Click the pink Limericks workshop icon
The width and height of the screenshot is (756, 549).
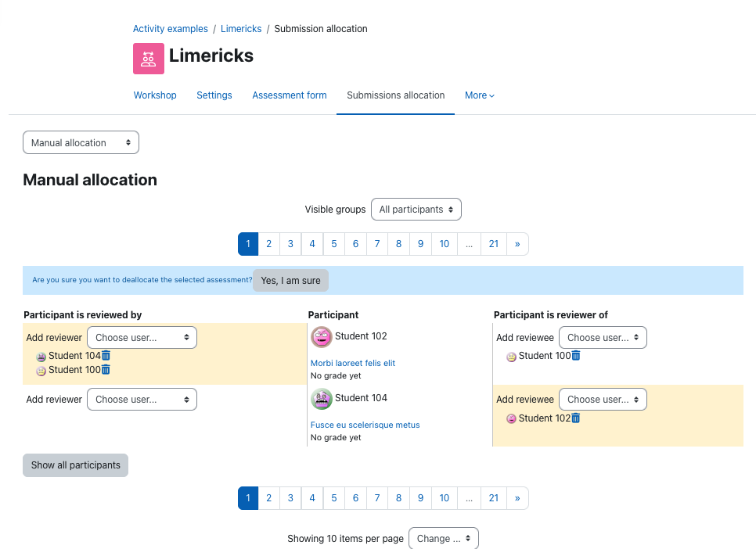point(149,59)
